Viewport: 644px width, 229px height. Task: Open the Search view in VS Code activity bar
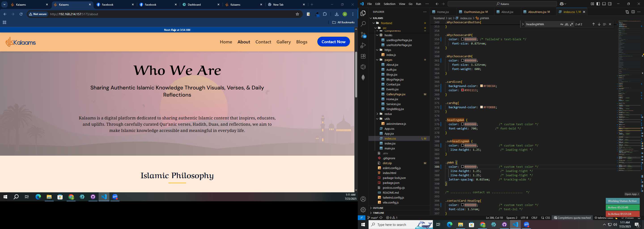click(x=363, y=24)
